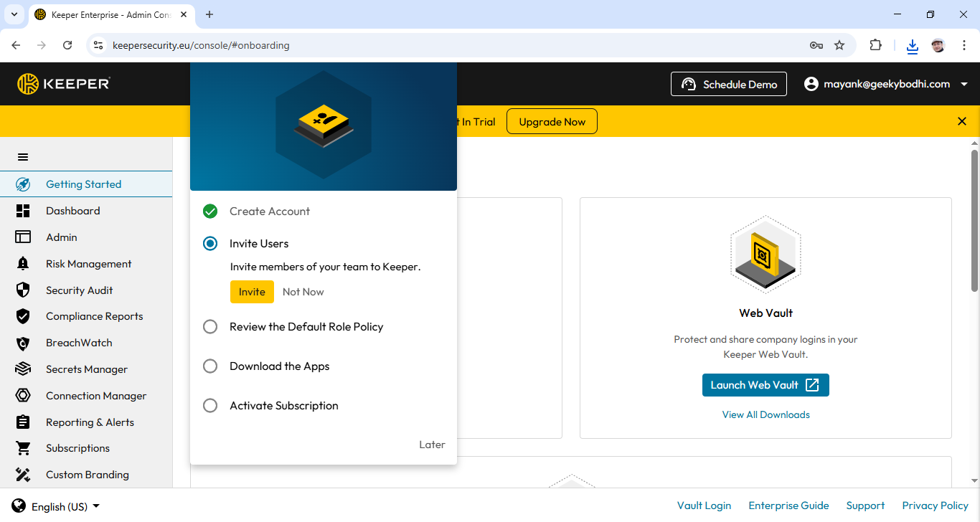This screenshot has height=522, width=980.
Task: Close the yellow trial banner
Action: tap(962, 121)
